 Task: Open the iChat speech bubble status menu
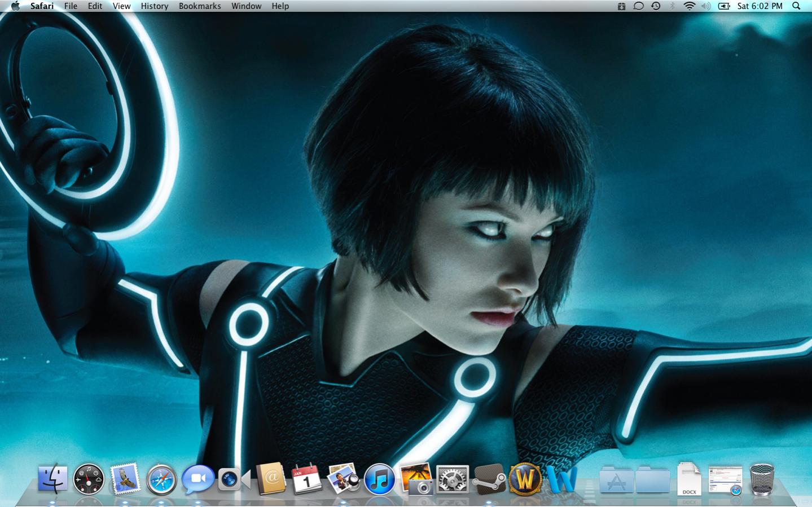[x=638, y=6]
